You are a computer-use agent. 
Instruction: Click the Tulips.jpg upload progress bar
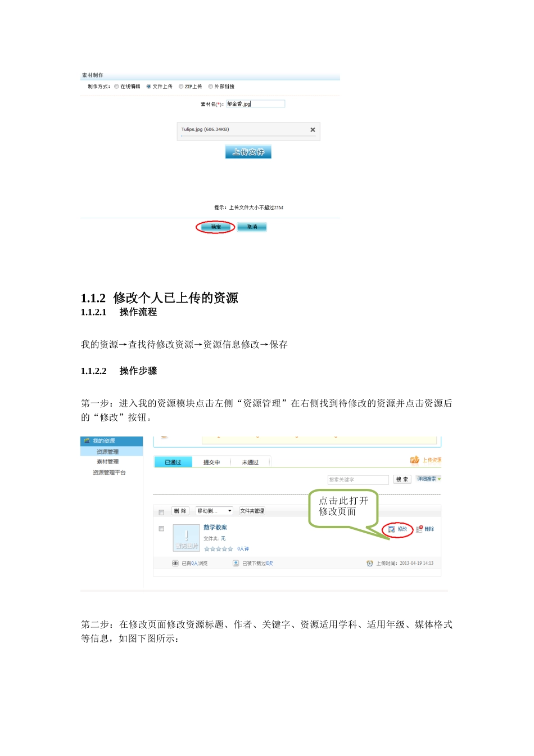[248, 136]
